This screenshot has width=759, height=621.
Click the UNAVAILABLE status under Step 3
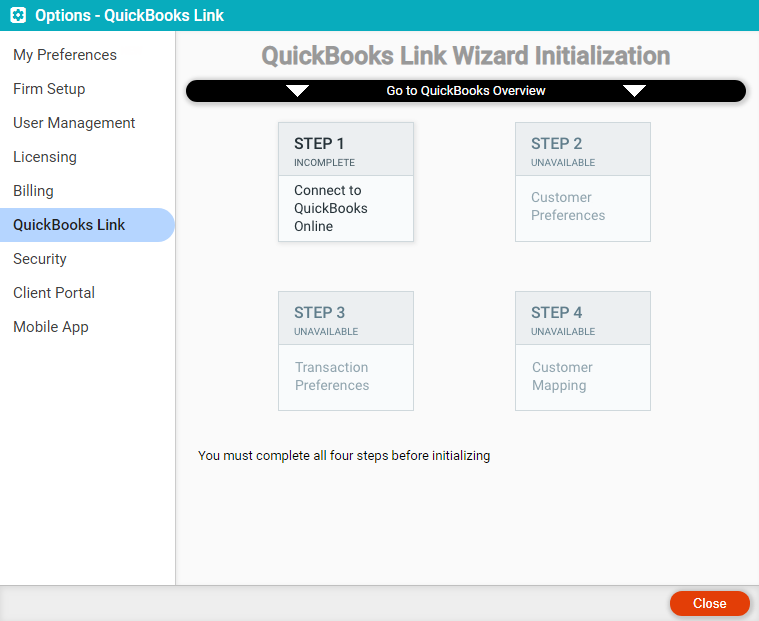(x=326, y=332)
